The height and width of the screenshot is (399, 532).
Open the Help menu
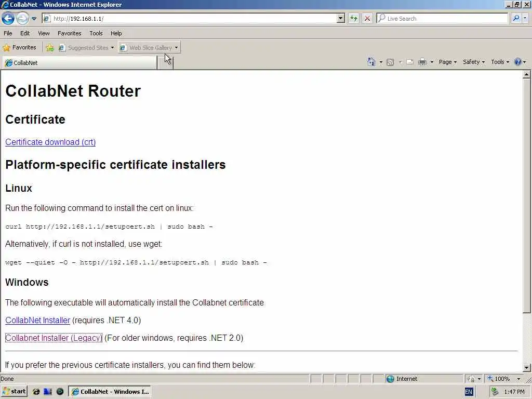click(116, 33)
